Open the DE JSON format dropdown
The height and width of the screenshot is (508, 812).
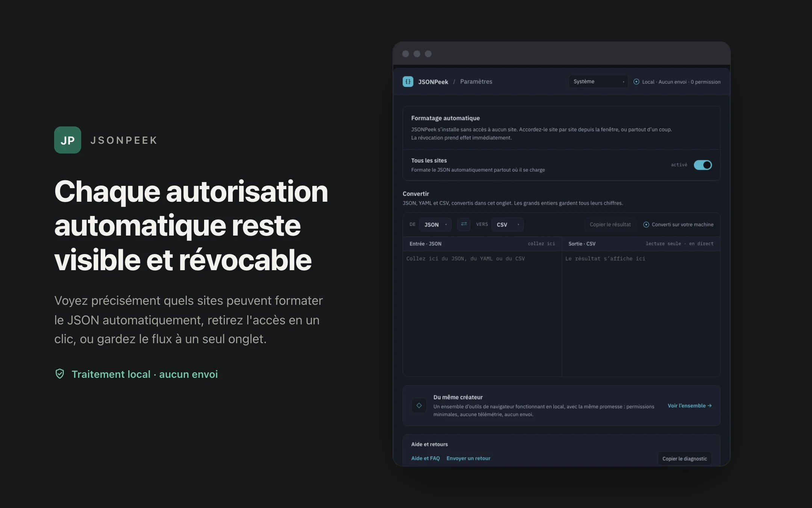pos(435,225)
